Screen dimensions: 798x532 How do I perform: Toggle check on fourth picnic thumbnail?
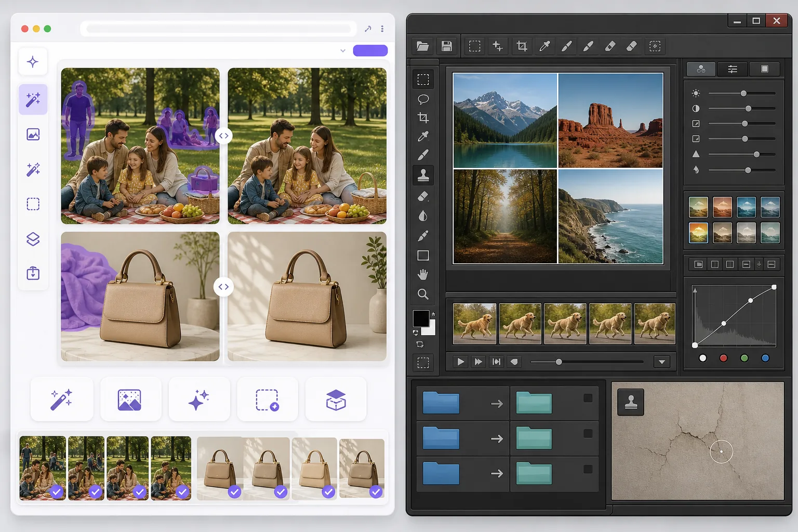[x=182, y=491]
